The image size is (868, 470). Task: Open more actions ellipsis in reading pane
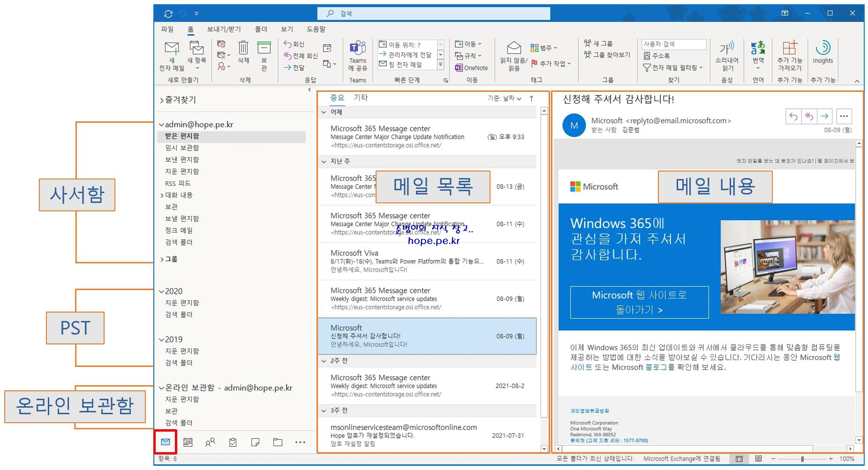[844, 116]
